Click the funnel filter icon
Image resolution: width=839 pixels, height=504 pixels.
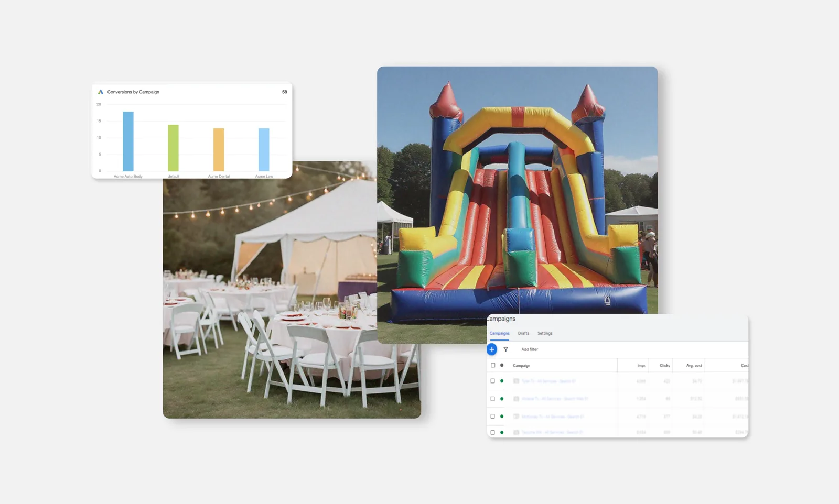pyautogui.click(x=505, y=349)
